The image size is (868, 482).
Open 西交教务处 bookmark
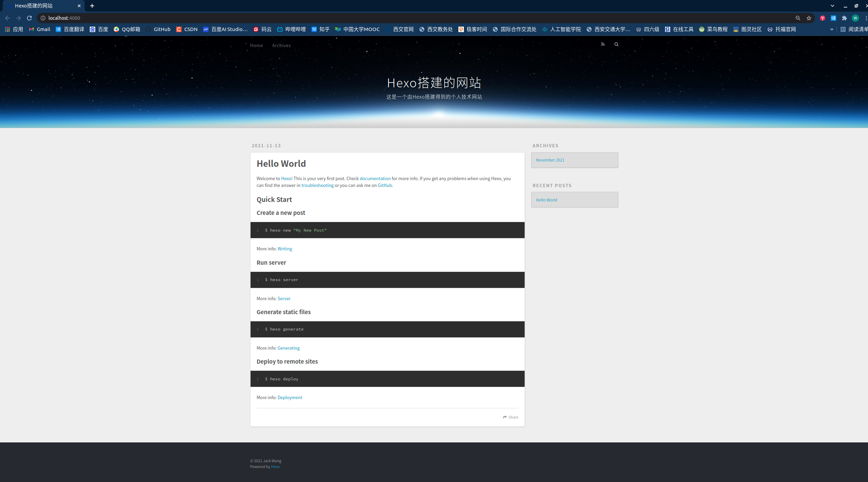(x=436, y=29)
